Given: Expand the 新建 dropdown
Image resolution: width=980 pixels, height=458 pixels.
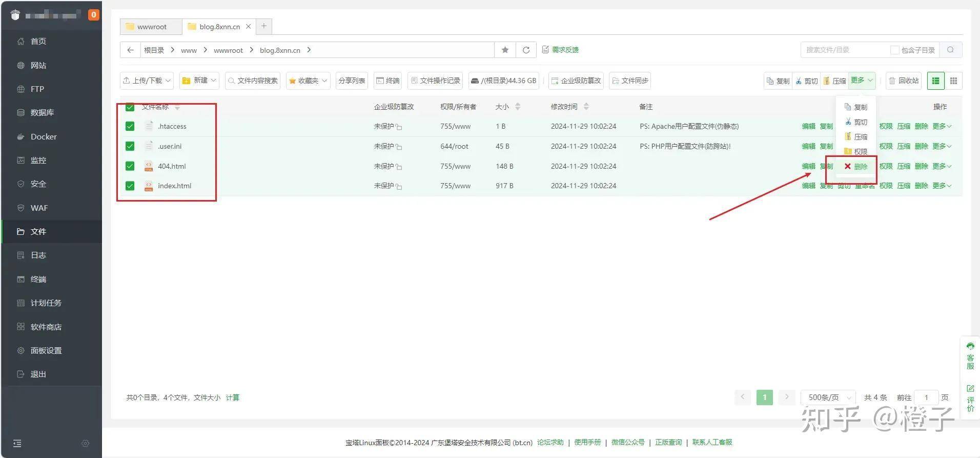Looking at the screenshot, I should [x=199, y=81].
